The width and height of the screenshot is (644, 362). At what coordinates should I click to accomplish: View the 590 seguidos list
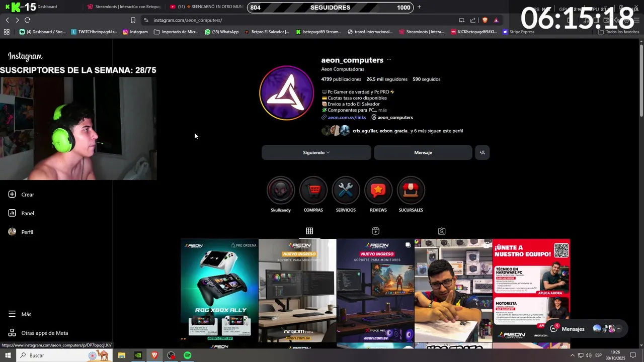(427, 79)
